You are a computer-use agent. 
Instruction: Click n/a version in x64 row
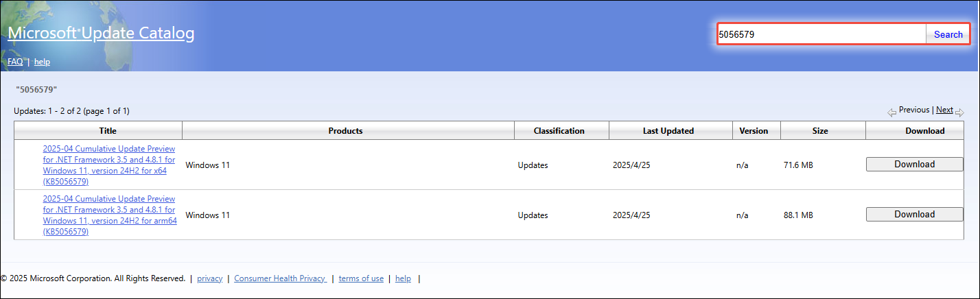(x=742, y=165)
